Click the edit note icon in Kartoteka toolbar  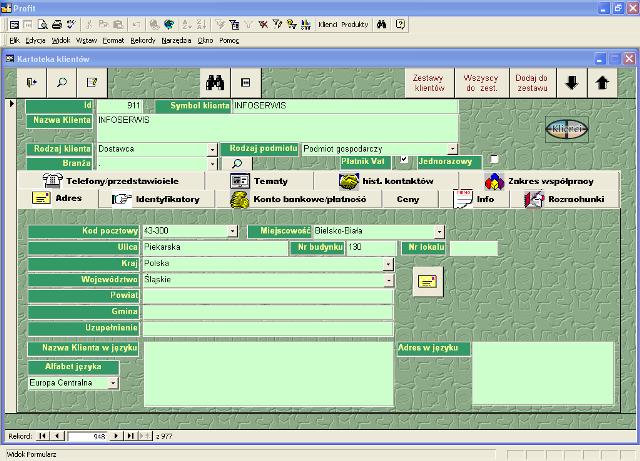pos(92,83)
